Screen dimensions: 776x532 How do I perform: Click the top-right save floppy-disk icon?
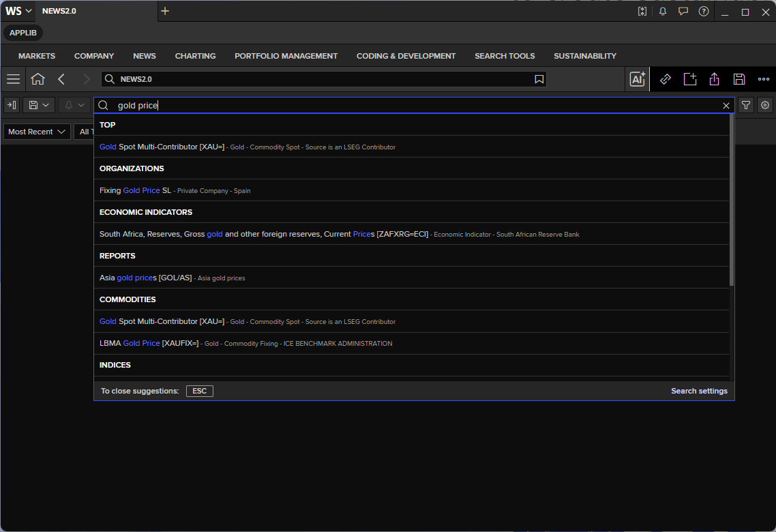[739, 79]
